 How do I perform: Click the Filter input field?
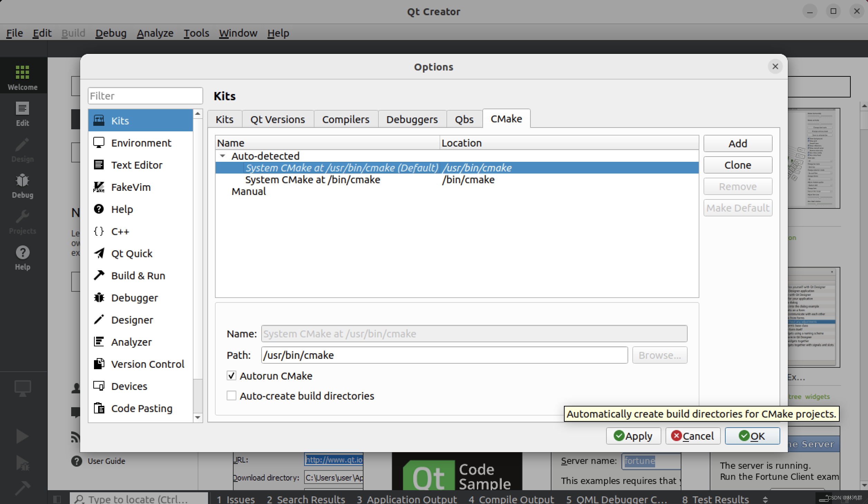pyautogui.click(x=145, y=96)
